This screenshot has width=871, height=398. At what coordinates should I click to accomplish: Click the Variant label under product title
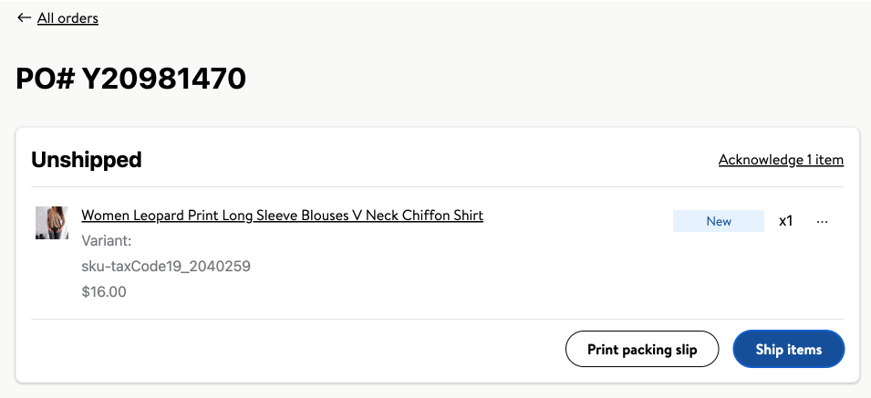[x=106, y=241]
